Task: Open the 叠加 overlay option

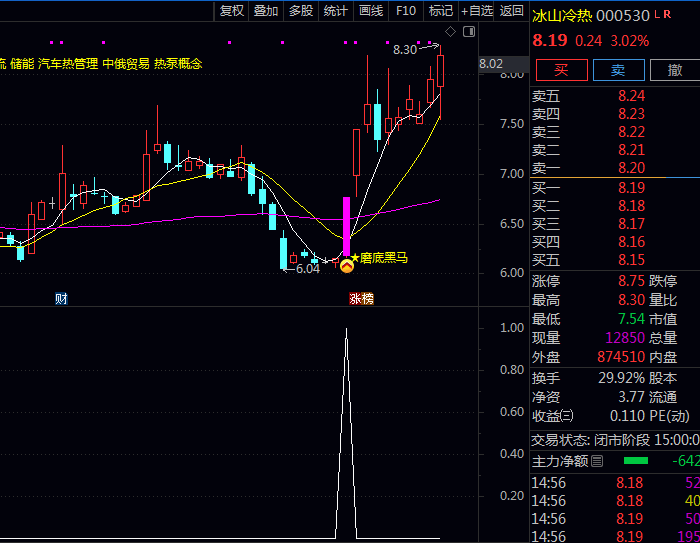Action: (266, 11)
